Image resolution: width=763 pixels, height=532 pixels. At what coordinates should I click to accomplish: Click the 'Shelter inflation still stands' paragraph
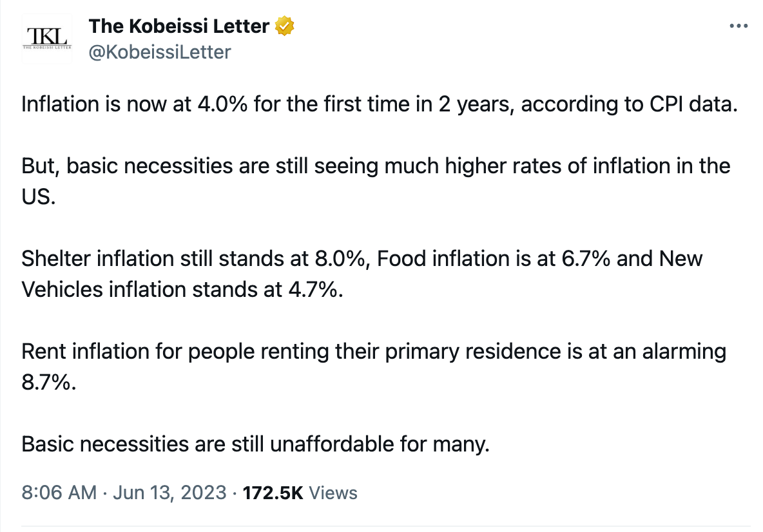point(362,274)
